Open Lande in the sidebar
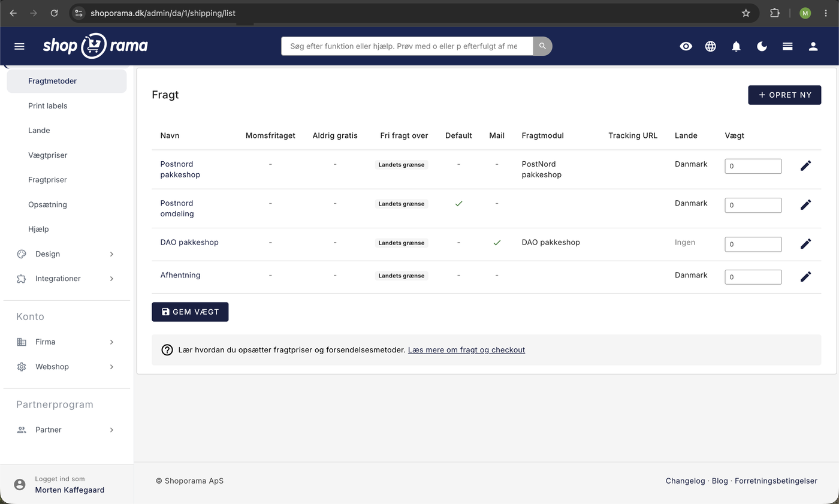 point(39,131)
